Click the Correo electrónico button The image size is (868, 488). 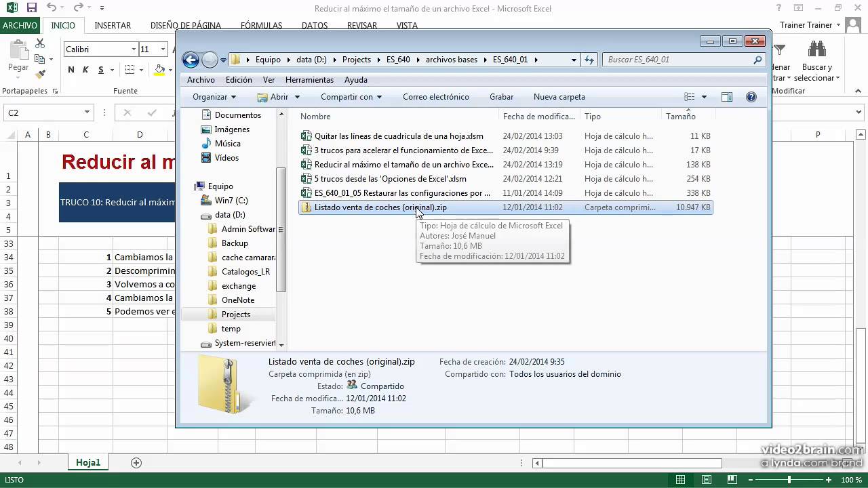click(x=436, y=97)
